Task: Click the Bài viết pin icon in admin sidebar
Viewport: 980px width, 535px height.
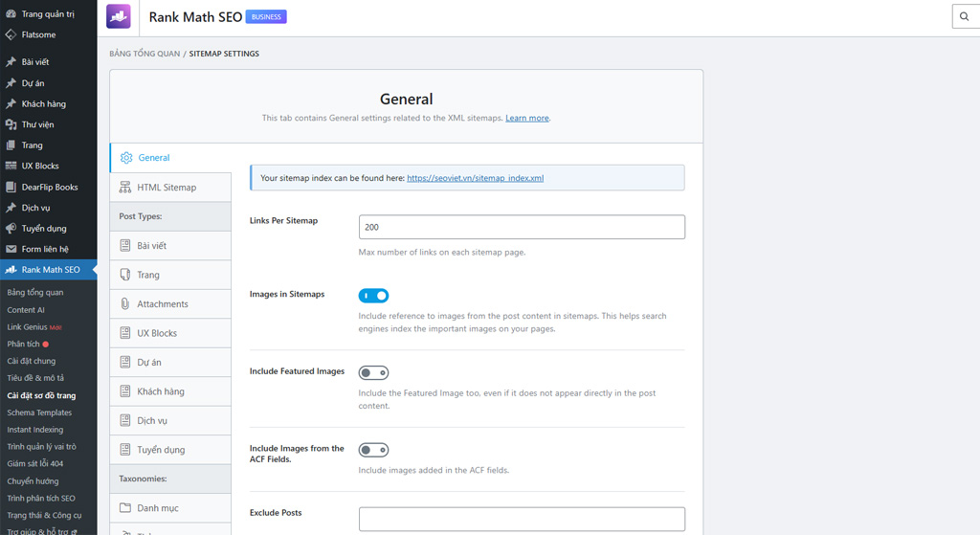Action: coord(11,62)
